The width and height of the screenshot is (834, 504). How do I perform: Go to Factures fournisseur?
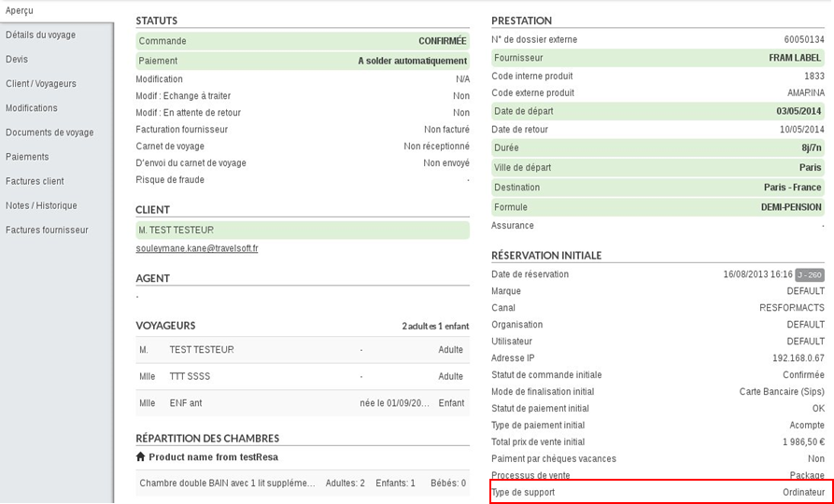[47, 230]
